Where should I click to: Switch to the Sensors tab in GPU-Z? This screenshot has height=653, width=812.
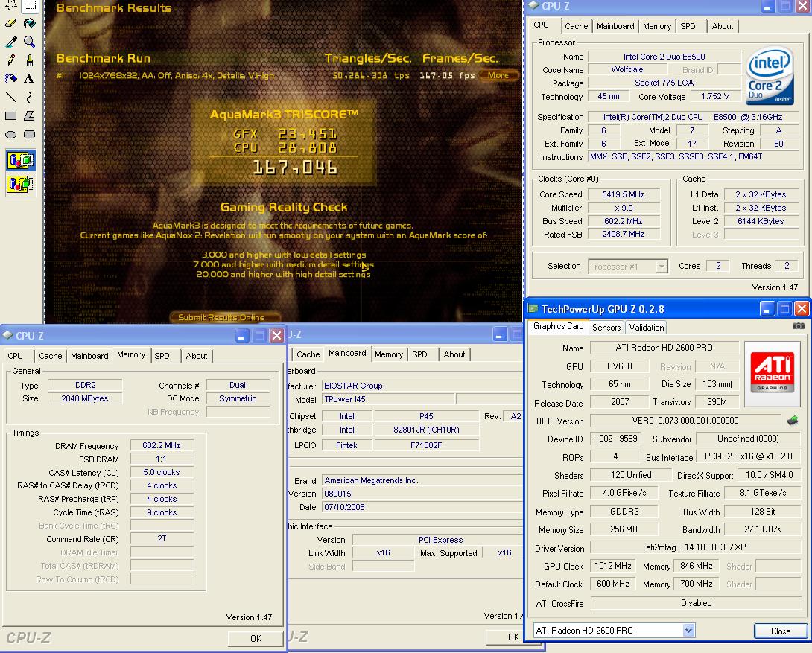[606, 328]
